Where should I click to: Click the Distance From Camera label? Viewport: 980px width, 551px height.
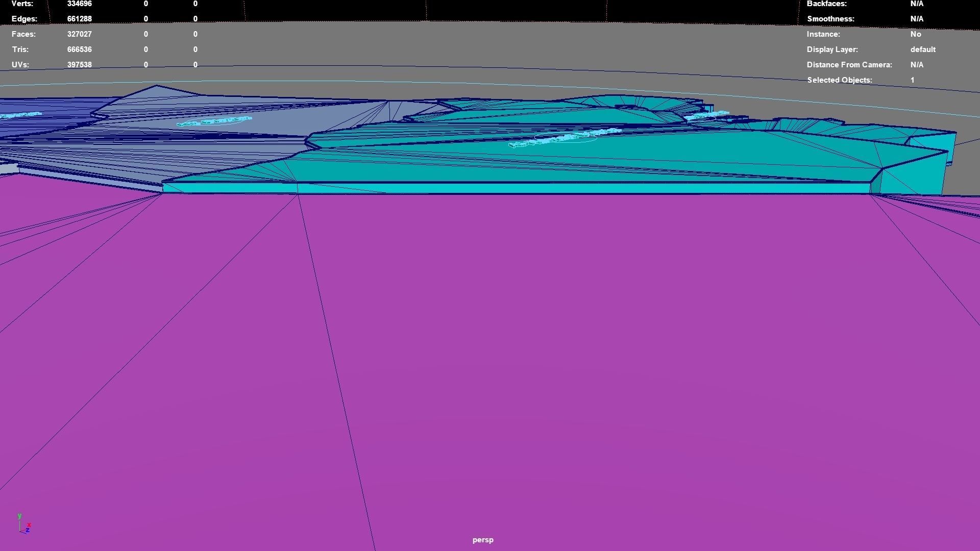(849, 65)
